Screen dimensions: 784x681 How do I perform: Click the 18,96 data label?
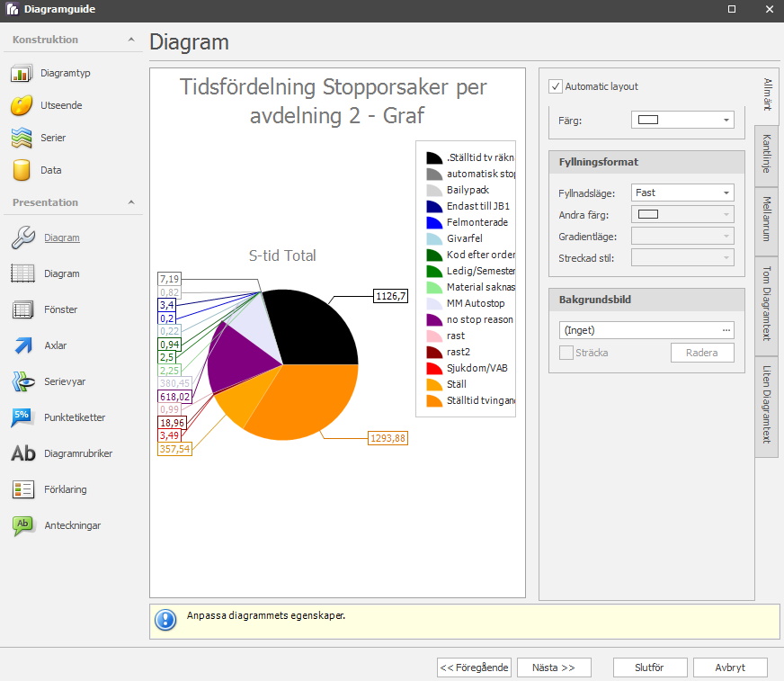click(173, 423)
